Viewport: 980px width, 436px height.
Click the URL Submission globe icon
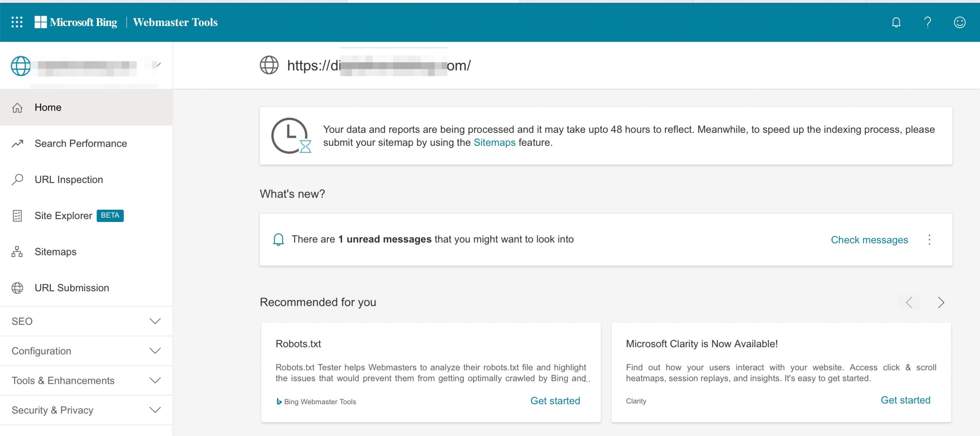click(18, 287)
